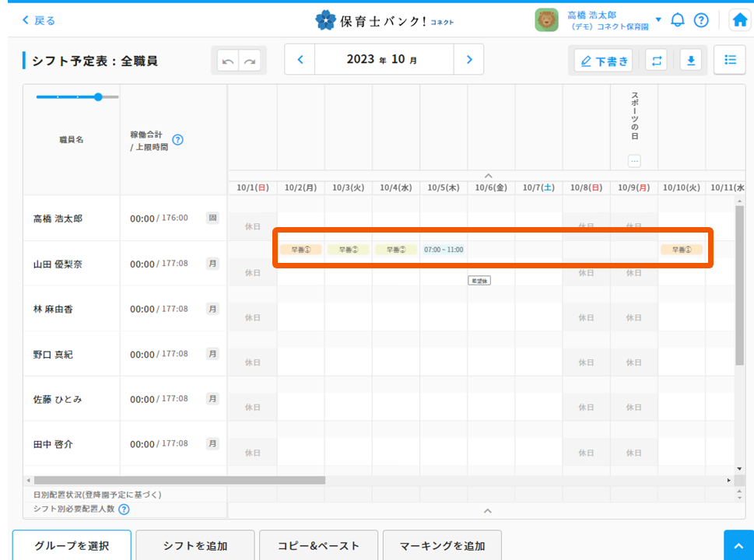
Task: Open the スポーツの日 ellipsis menu
Action: pyautogui.click(x=634, y=161)
